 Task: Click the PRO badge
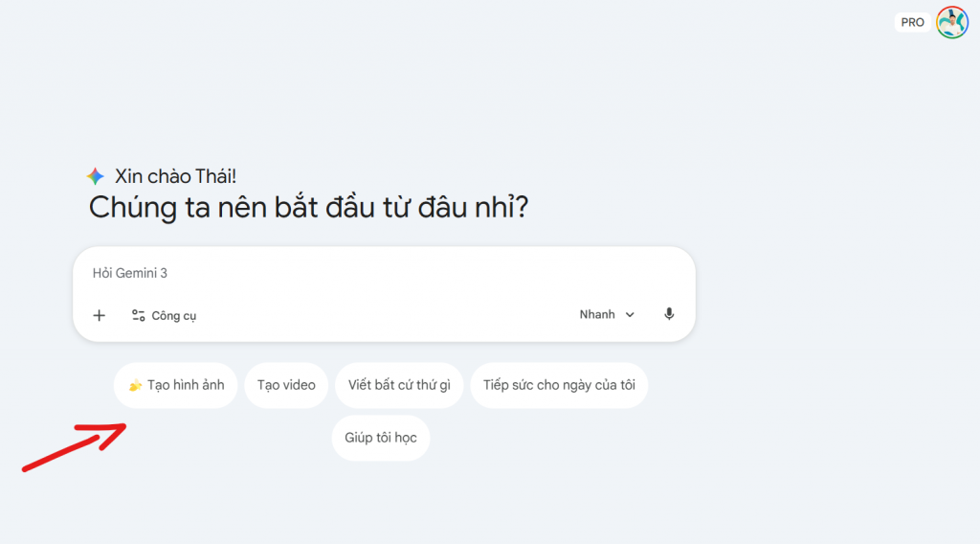coord(912,22)
